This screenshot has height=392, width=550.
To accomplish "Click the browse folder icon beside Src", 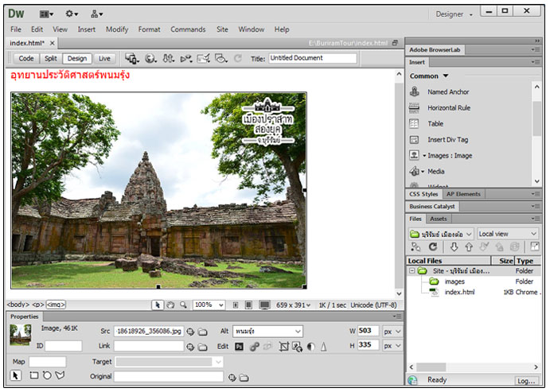I will click(203, 332).
